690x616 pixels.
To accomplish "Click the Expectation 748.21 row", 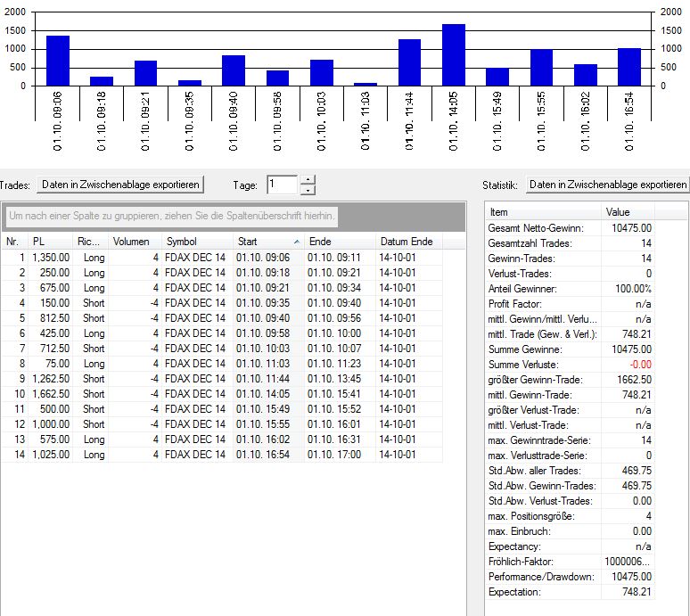I will point(570,592).
